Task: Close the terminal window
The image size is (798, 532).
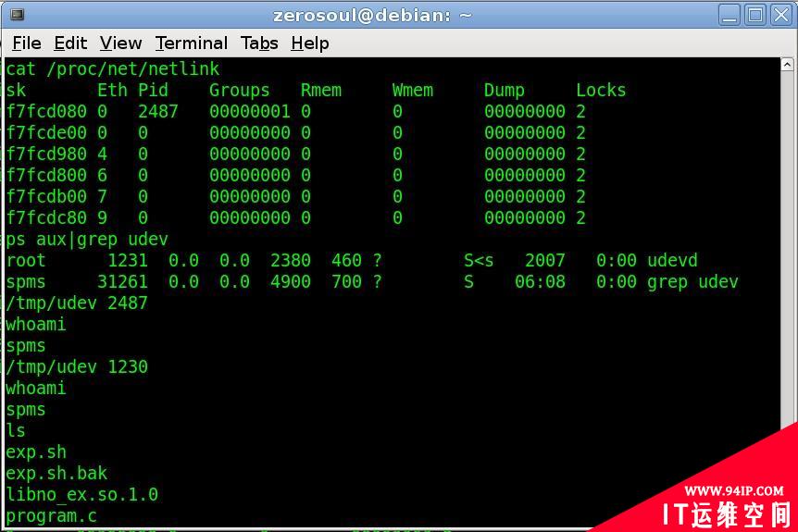Action: point(780,15)
